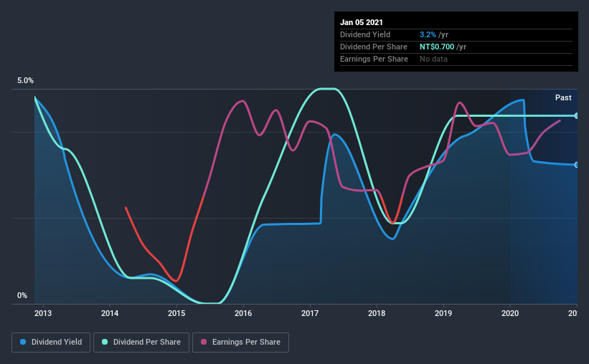Screen dimensions: 589x364
Task: Click 'Earnings Per Share' label in tooltip
Action: [x=374, y=59]
